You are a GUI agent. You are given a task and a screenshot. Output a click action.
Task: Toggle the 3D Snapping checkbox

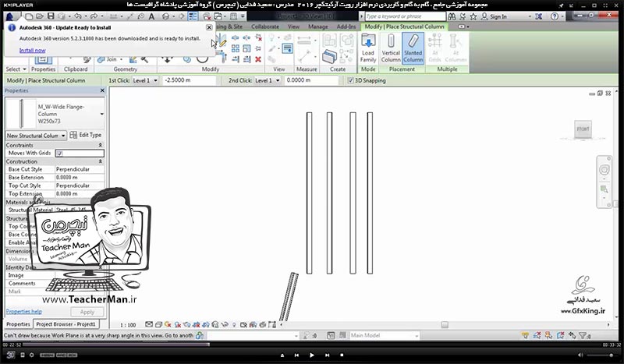click(x=350, y=80)
